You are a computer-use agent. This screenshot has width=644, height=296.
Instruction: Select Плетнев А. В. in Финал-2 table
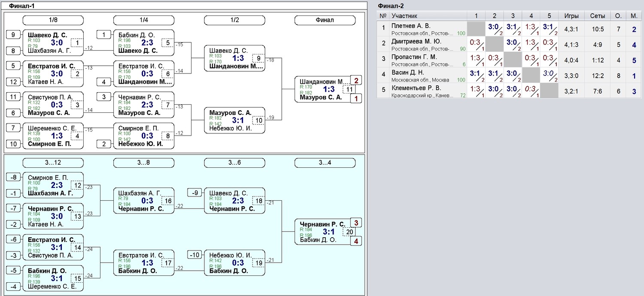tap(411, 26)
